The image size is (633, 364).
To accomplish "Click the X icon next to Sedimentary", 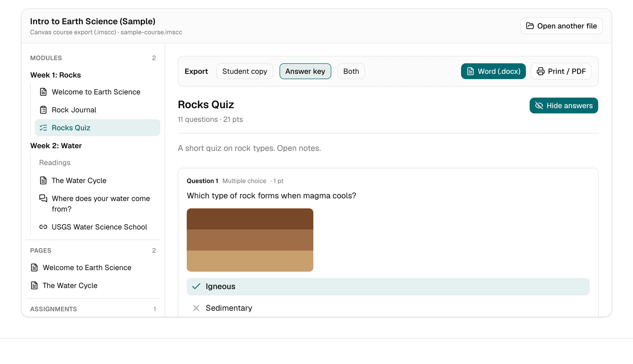I will 196,308.
